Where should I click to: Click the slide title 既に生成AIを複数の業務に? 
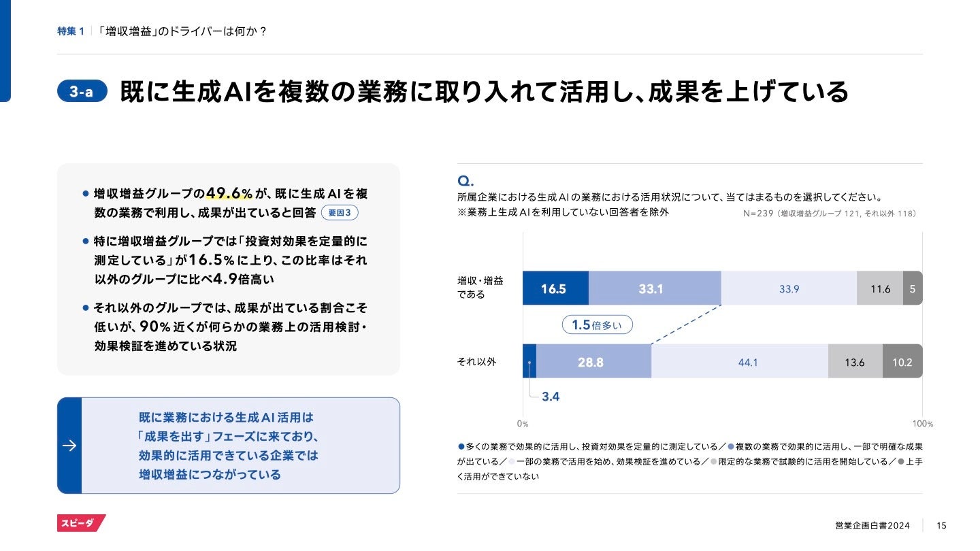coord(485,91)
